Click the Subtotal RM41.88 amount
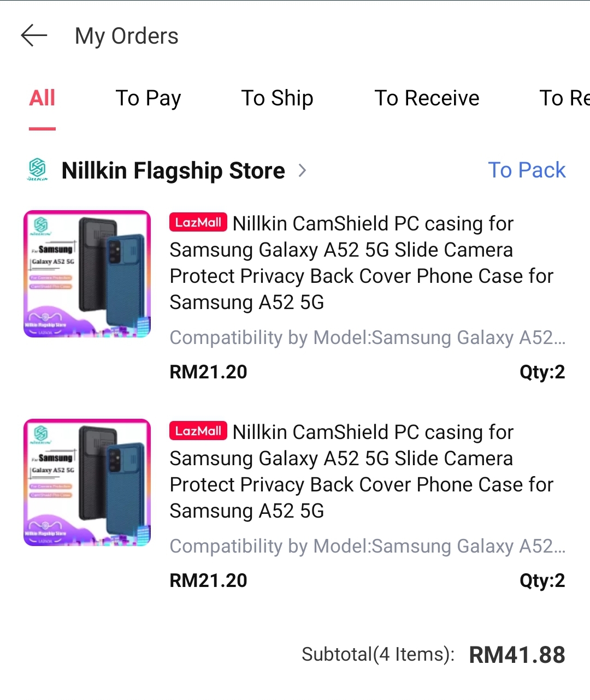The height and width of the screenshot is (700, 590). (x=517, y=655)
